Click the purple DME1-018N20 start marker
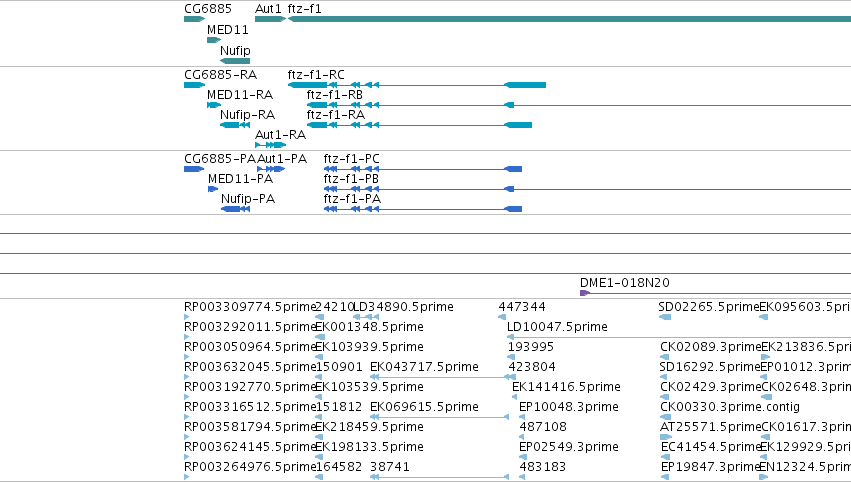Viewport: 851px width, 482px height. 585,293
